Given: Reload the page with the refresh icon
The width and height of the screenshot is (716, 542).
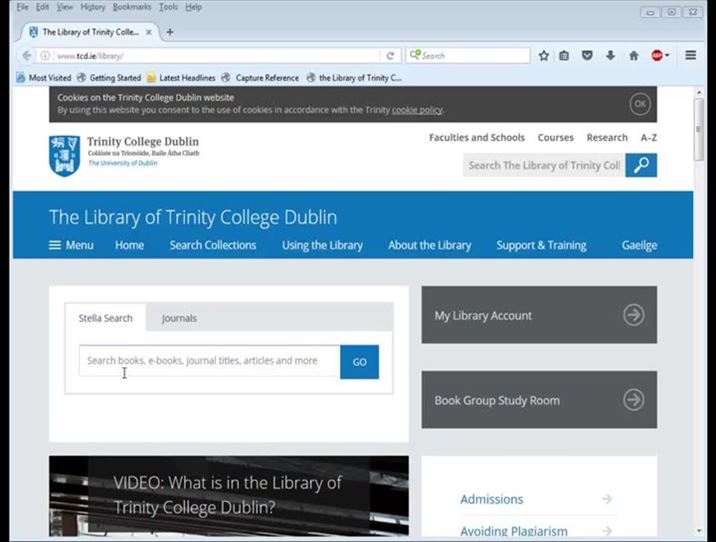Looking at the screenshot, I should tap(390, 56).
